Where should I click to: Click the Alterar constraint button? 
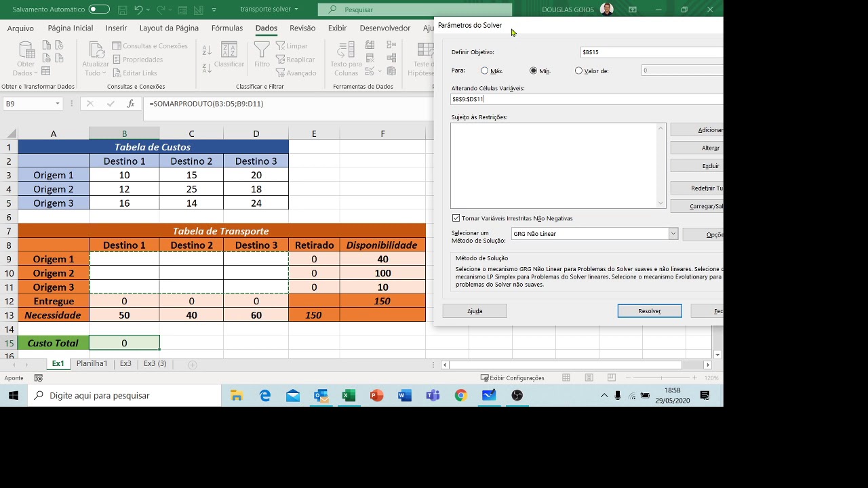(x=697, y=148)
